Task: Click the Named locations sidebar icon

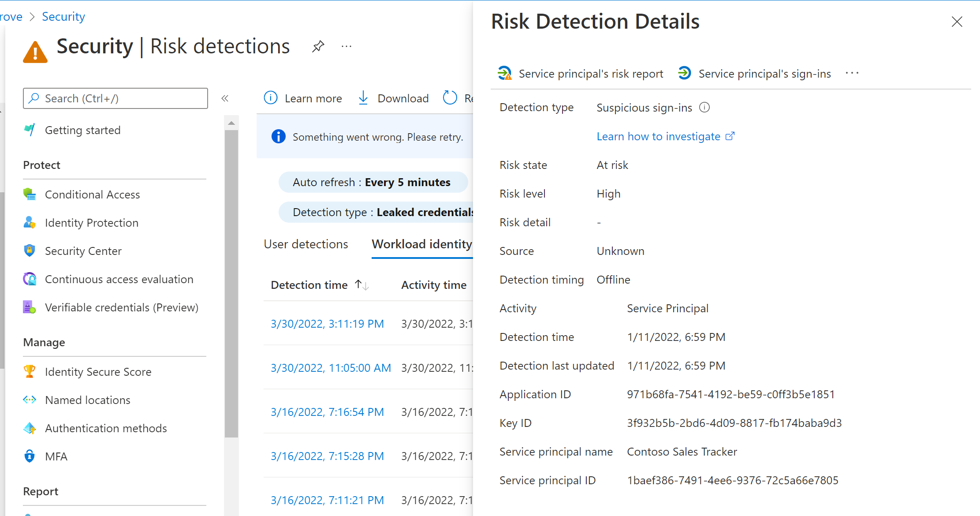Action: tap(30, 399)
